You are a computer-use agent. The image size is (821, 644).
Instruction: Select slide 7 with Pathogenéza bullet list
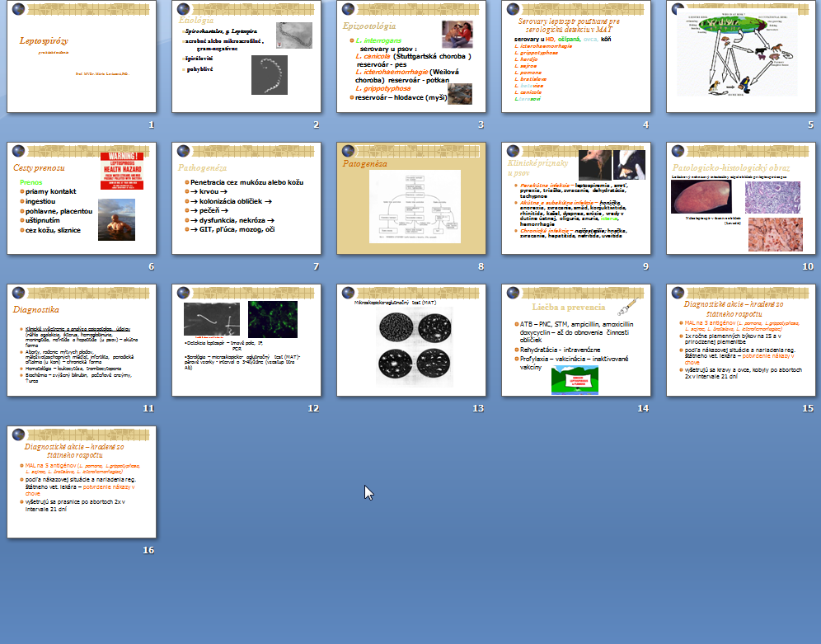(246, 199)
